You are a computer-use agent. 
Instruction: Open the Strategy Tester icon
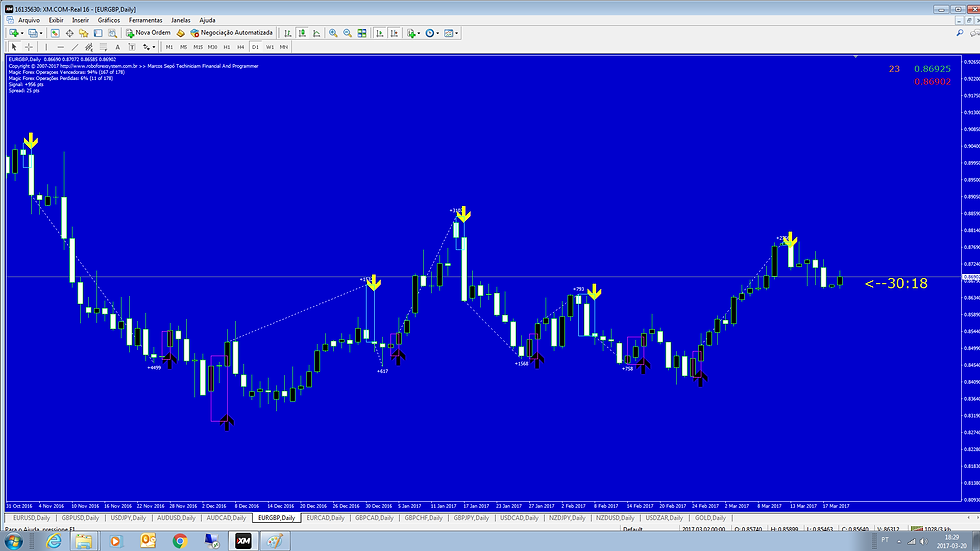[112, 33]
